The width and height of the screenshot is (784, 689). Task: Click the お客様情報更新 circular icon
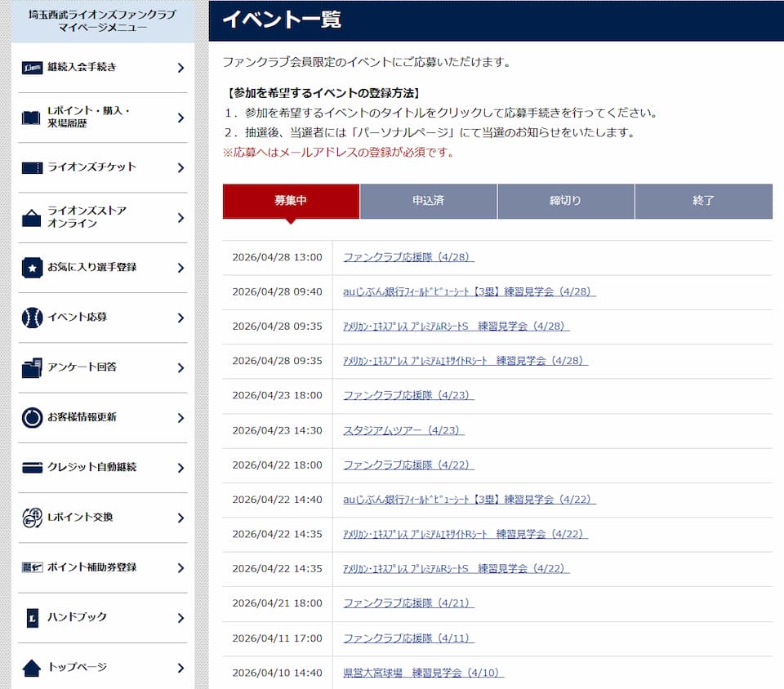click(32, 418)
